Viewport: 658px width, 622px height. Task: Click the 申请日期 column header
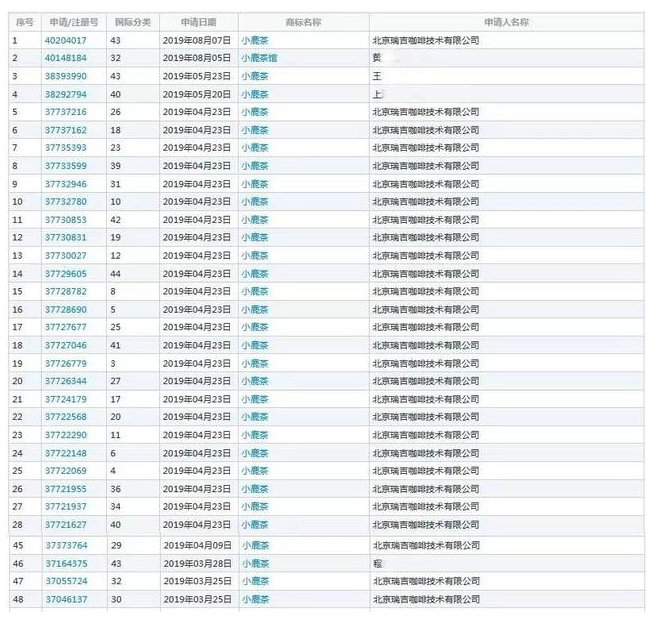198,22
